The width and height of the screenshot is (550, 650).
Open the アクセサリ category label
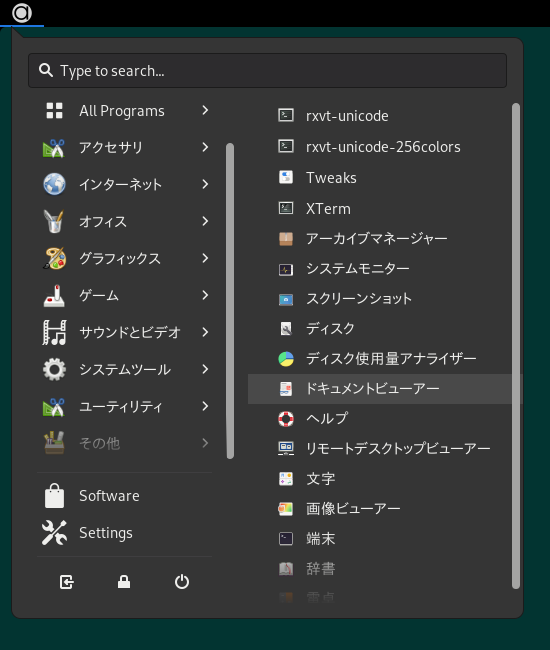point(111,148)
